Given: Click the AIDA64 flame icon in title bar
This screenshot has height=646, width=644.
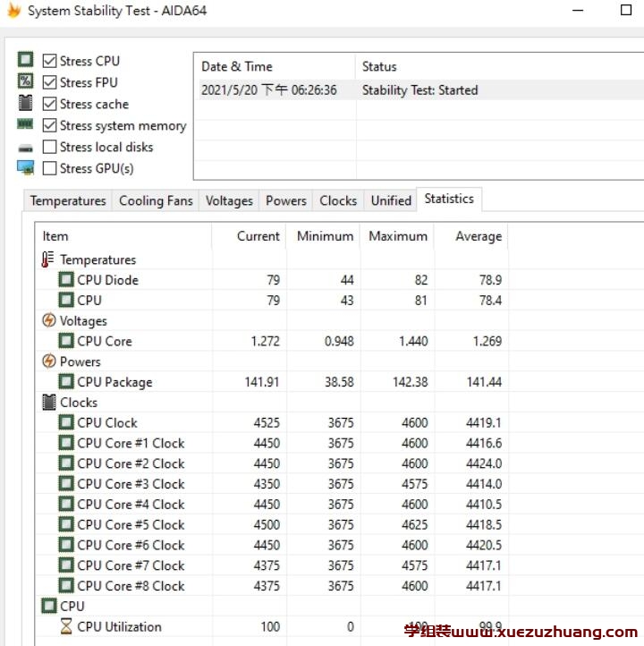Looking at the screenshot, I should [13, 11].
